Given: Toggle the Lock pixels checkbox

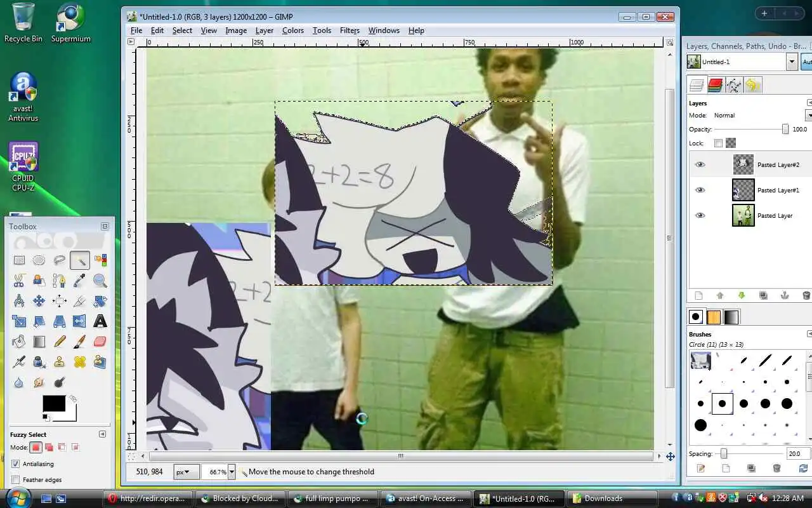Looking at the screenshot, I should coord(718,143).
